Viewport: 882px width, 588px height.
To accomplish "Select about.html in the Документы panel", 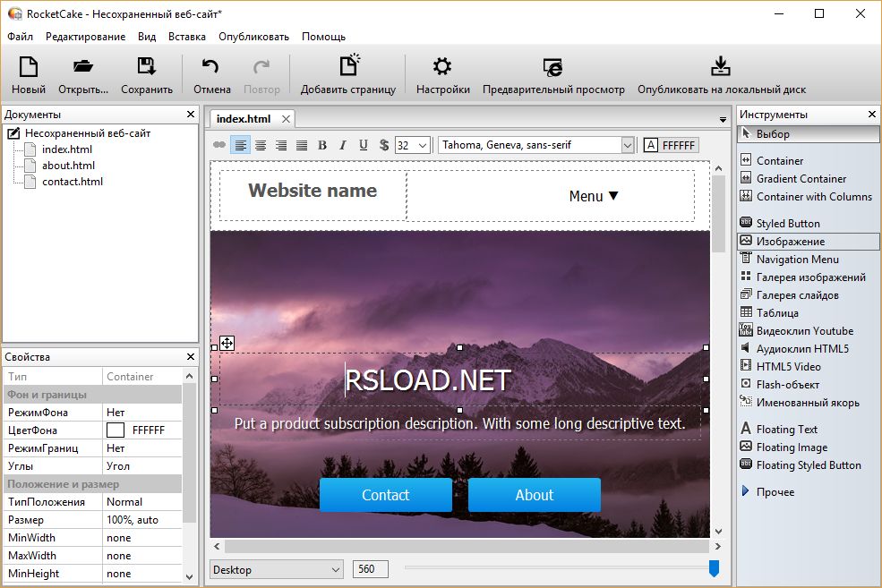I will coord(67,165).
